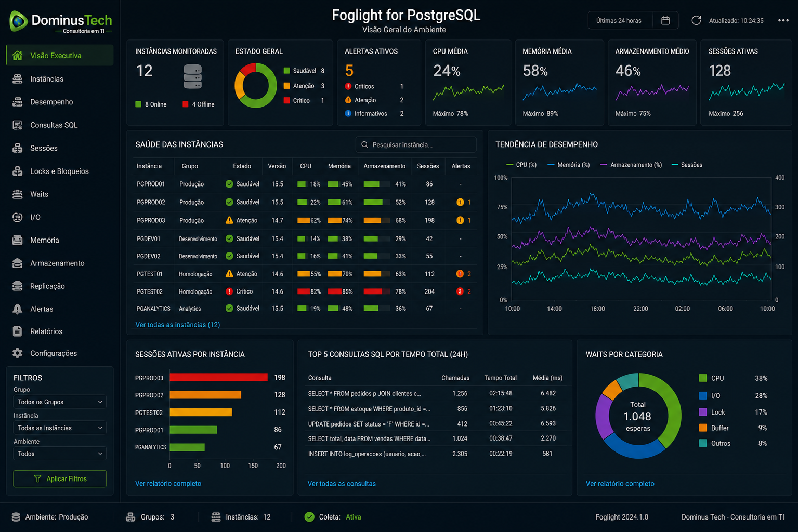Viewport: 798px width, 532px height.
Task: Open the Todos os Grupos dropdown
Action: 60,402
